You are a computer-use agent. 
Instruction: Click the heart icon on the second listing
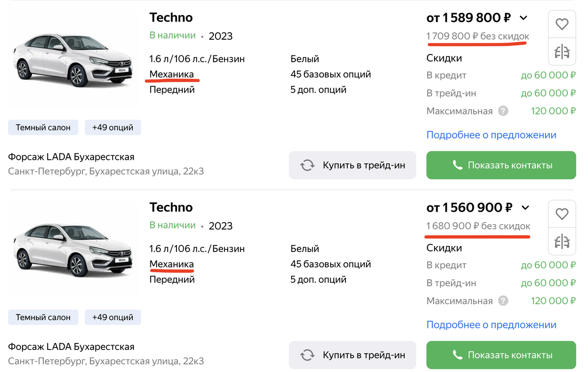point(562,213)
